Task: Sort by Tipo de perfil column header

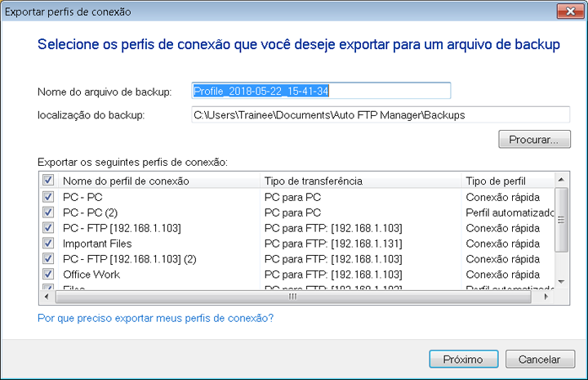Action: pos(505,181)
